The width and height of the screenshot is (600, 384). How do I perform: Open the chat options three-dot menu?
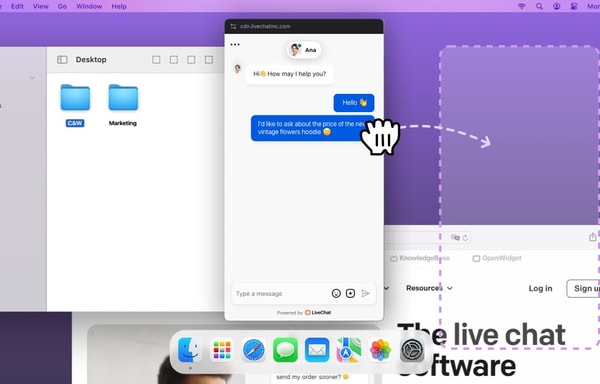[235, 44]
